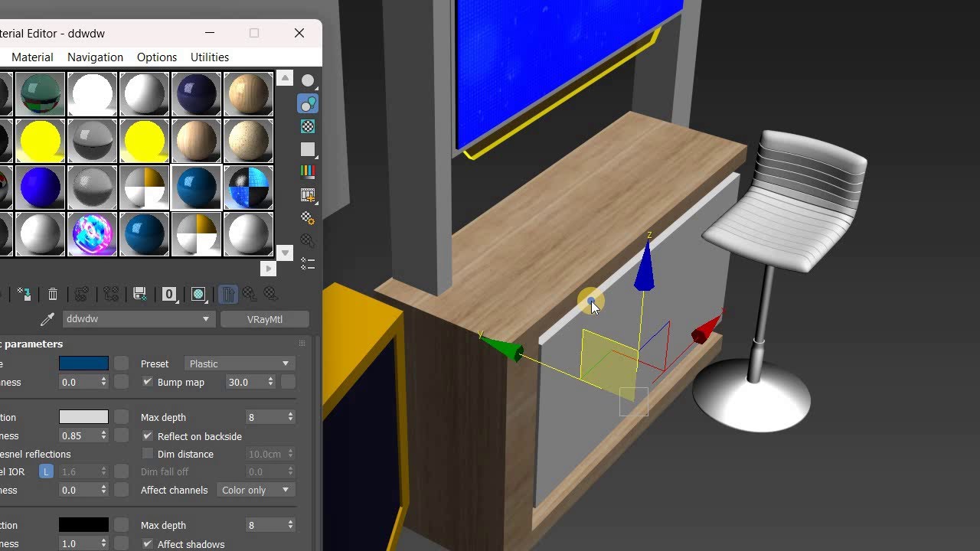Open Sample UV Tiling flyout

click(x=308, y=149)
